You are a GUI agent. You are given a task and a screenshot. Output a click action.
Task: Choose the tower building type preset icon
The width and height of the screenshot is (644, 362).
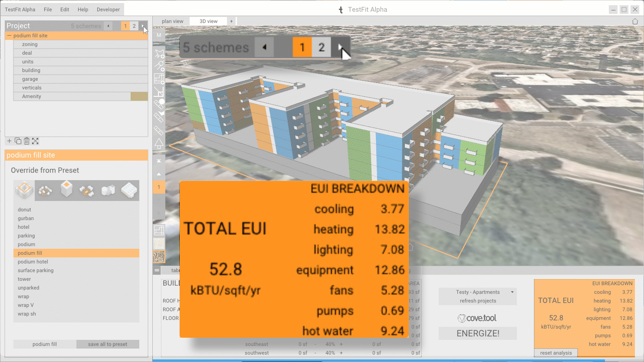click(66, 190)
